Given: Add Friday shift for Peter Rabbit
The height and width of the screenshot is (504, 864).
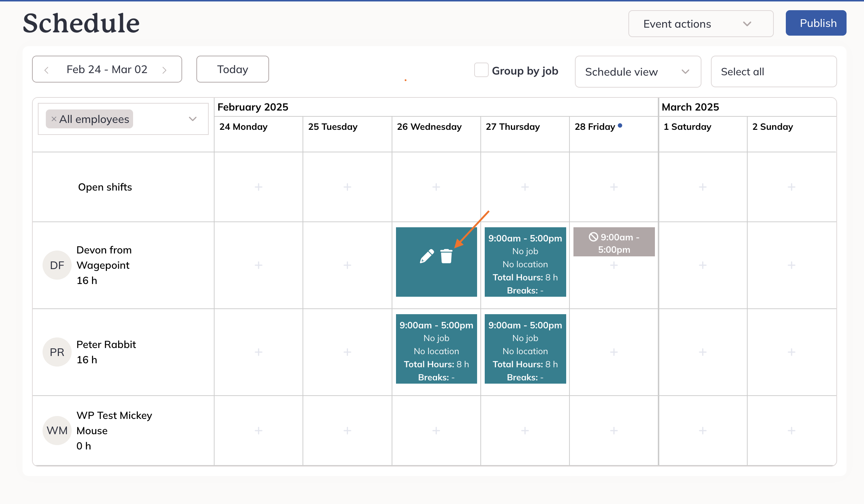Looking at the screenshot, I should (614, 352).
